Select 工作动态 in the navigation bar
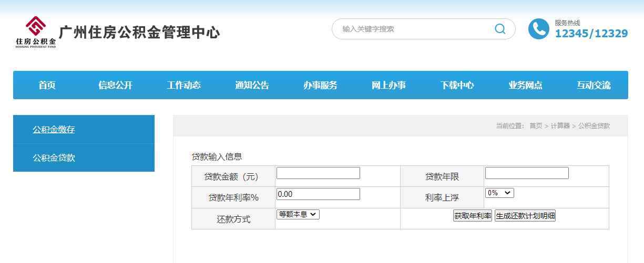644x263 pixels. point(183,85)
